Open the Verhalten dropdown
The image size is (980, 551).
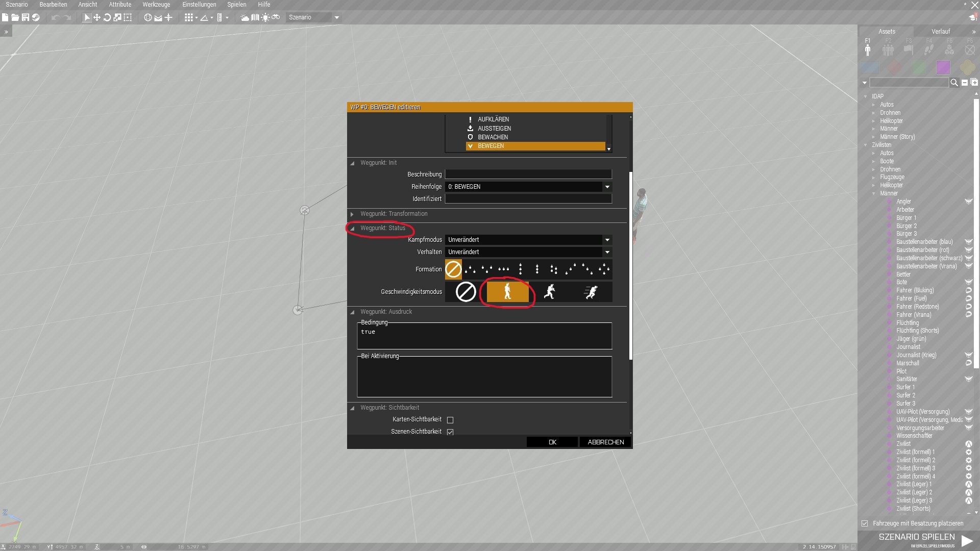coord(528,252)
